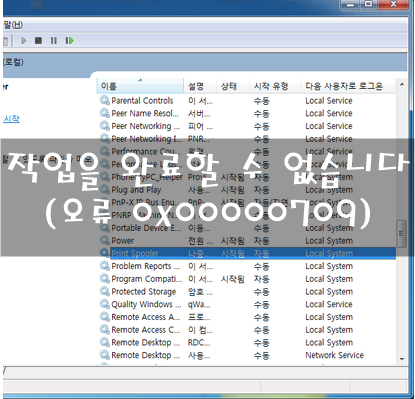Click the services list vertical scrollbar thumb
Screen dimensions: 415x399
[x=402, y=233]
